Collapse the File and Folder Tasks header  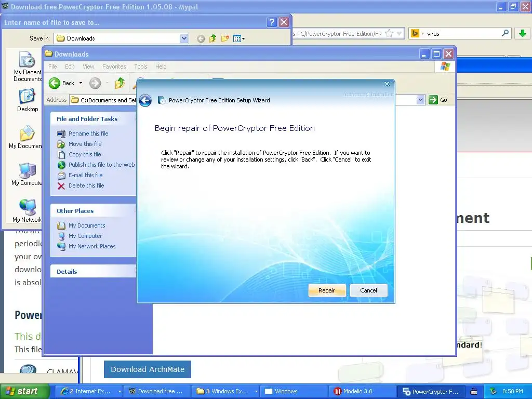pos(94,119)
